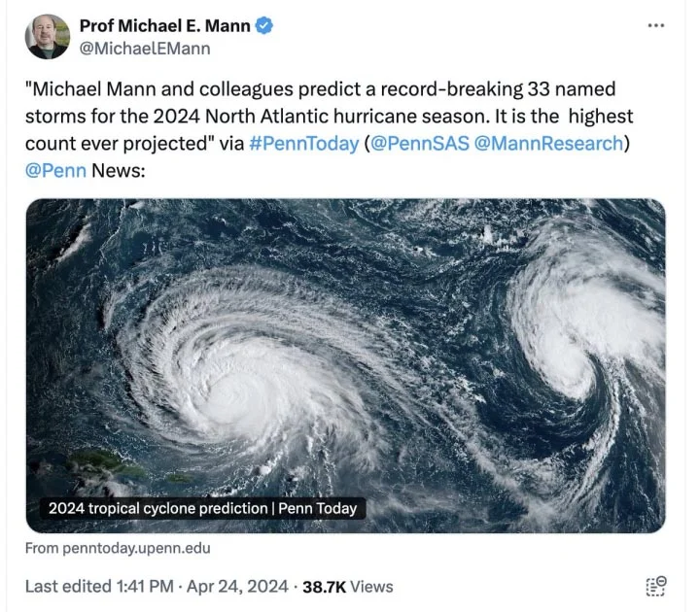
Task: Click the blue verified checkmark badge
Action: click(x=263, y=26)
